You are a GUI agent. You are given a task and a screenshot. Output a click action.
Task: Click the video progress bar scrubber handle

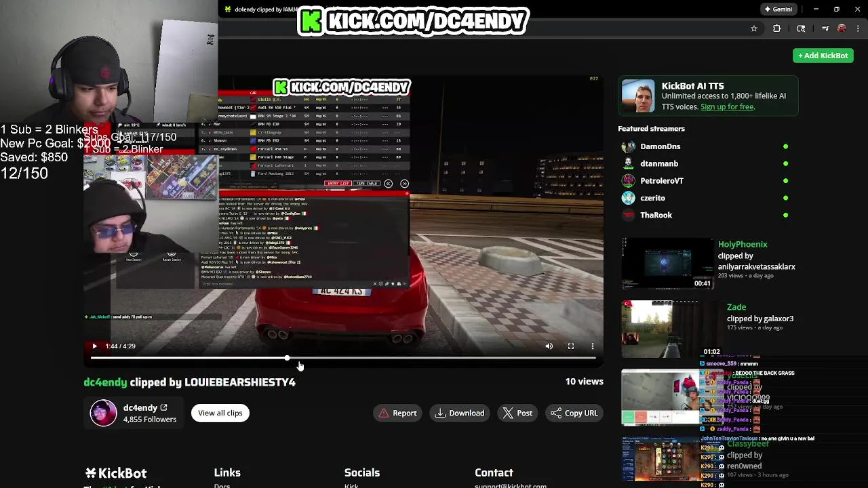pyautogui.click(x=287, y=358)
